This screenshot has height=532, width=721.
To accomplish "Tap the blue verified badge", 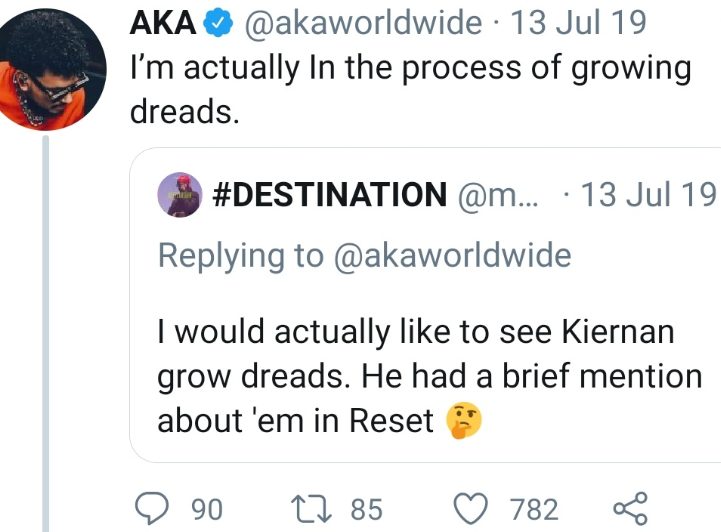I will (x=219, y=24).
